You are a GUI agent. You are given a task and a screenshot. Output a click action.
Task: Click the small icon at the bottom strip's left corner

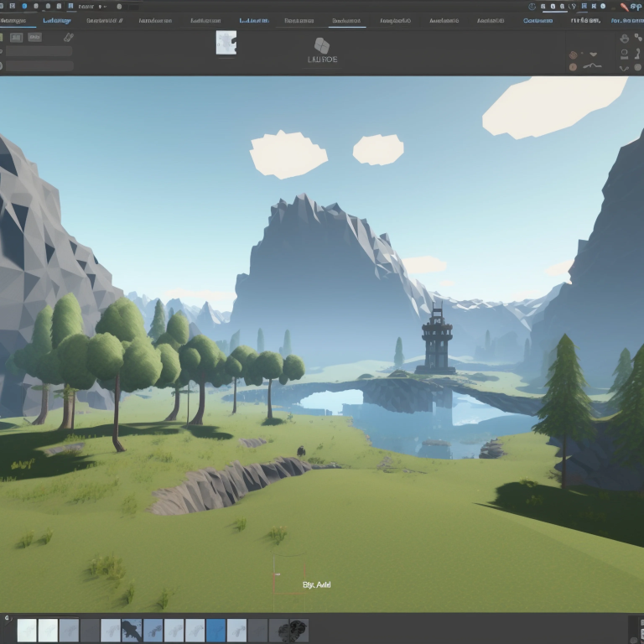[7, 618]
